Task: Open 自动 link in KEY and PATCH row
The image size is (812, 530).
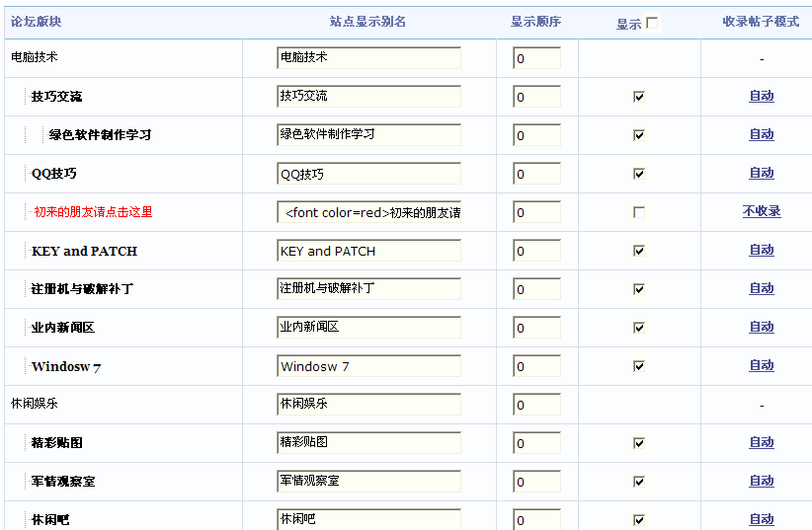Action: (x=762, y=250)
